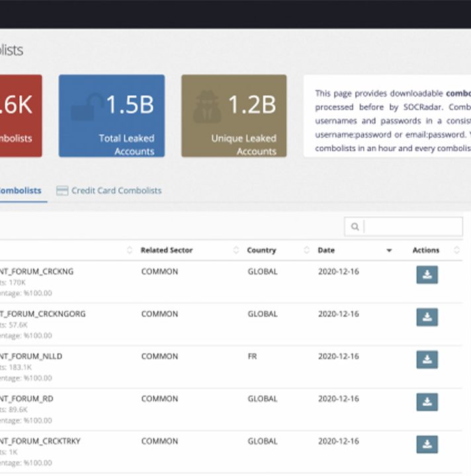
Task: Click the sort arrows left of Date header
Action: coord(306,250)
